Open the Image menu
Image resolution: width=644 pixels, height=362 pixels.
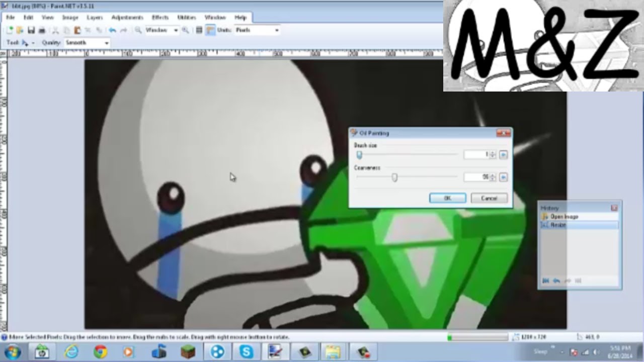pos(70,18)
